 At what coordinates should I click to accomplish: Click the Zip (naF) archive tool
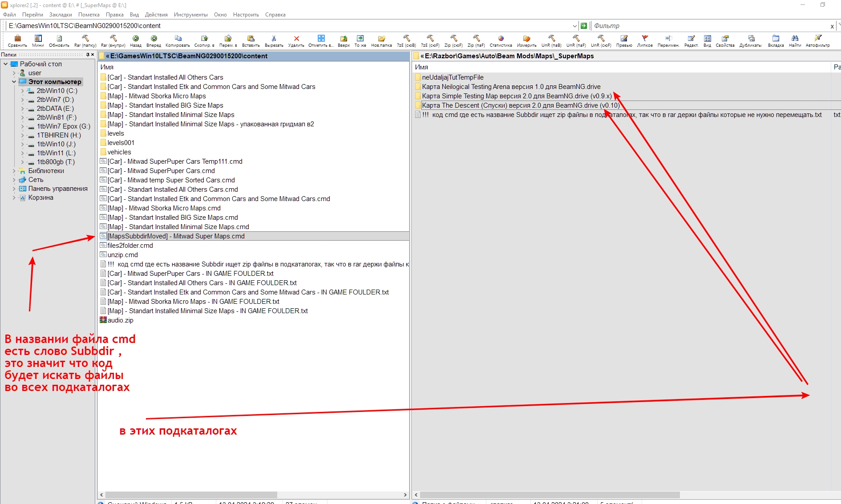477,40
